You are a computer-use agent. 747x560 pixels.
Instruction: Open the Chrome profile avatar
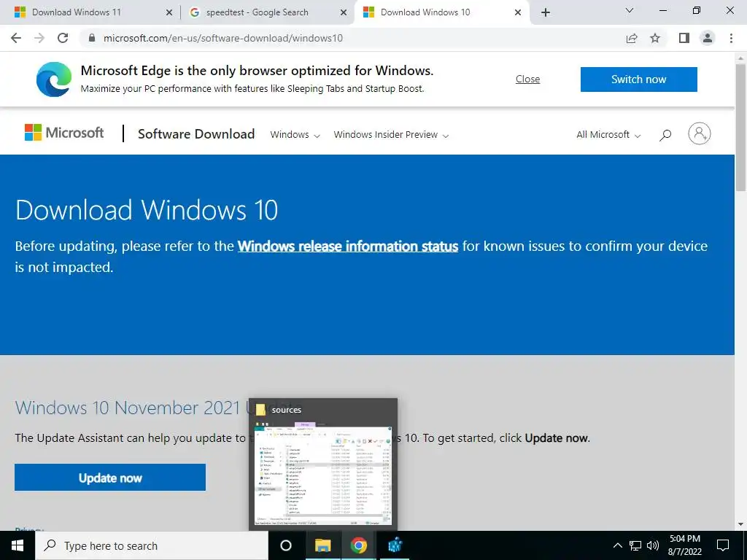tap(708, 38)
